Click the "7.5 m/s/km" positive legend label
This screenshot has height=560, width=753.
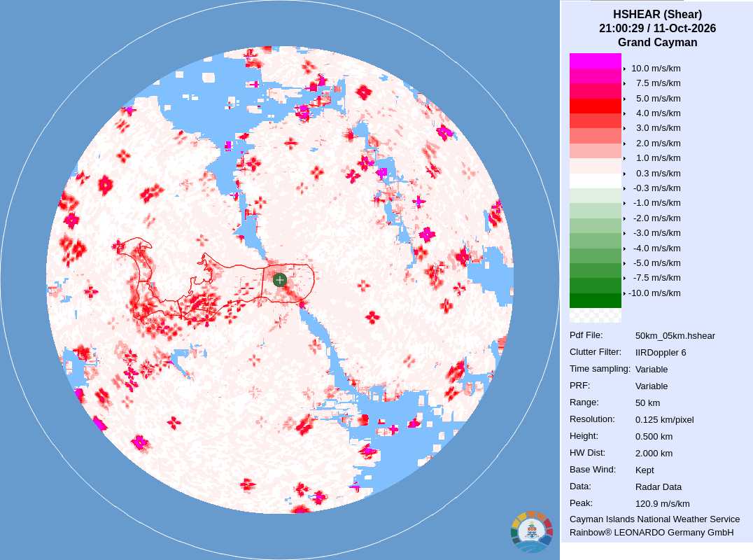658,83
